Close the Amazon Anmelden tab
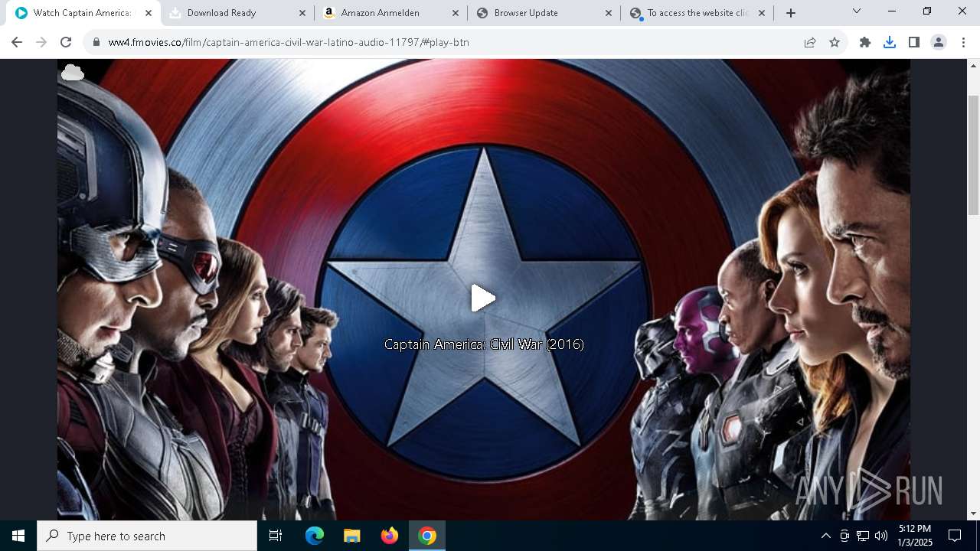The height and width of the screenshot is (551, 980). [x=455, y=13]
